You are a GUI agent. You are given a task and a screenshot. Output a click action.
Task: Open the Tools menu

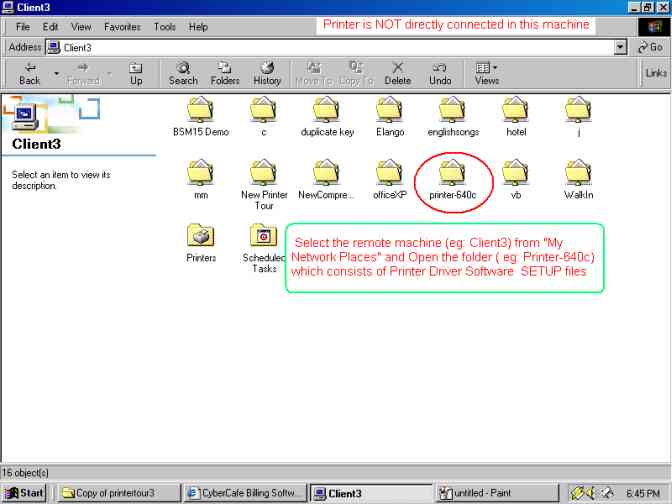click(x=165, y=27)
